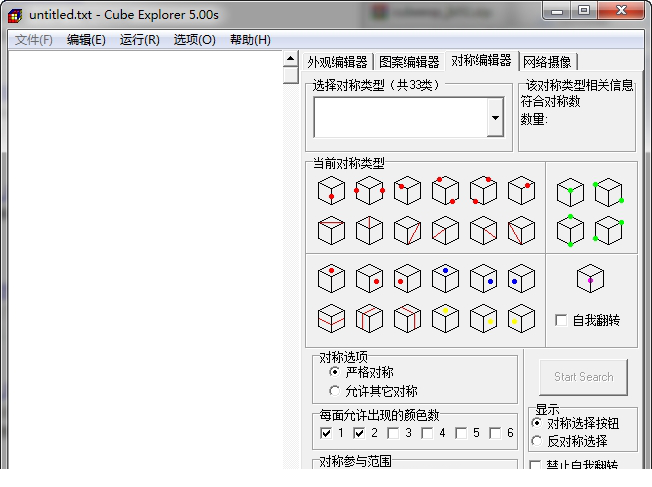
Task: Uncheck color count 1 checkbox
Action: [x=326, y=433]
